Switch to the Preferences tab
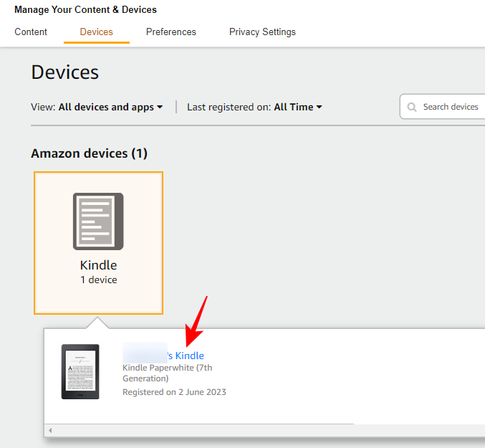 171,32
